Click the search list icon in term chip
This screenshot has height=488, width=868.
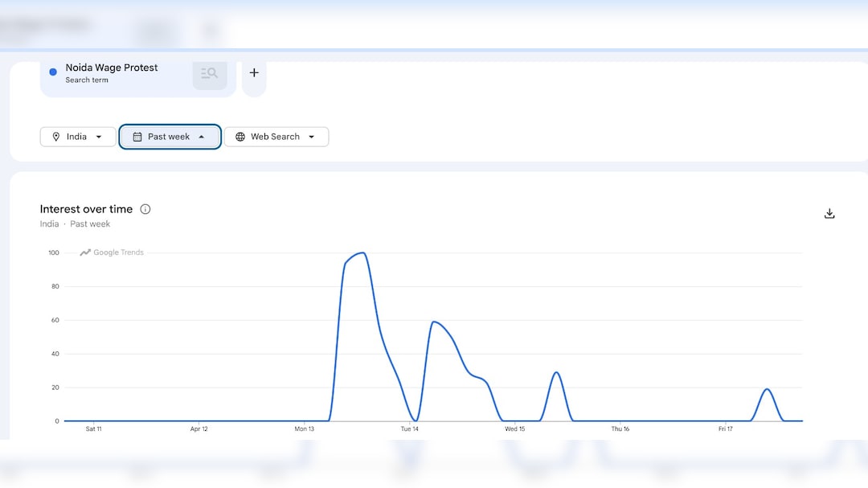click(209, 73)
